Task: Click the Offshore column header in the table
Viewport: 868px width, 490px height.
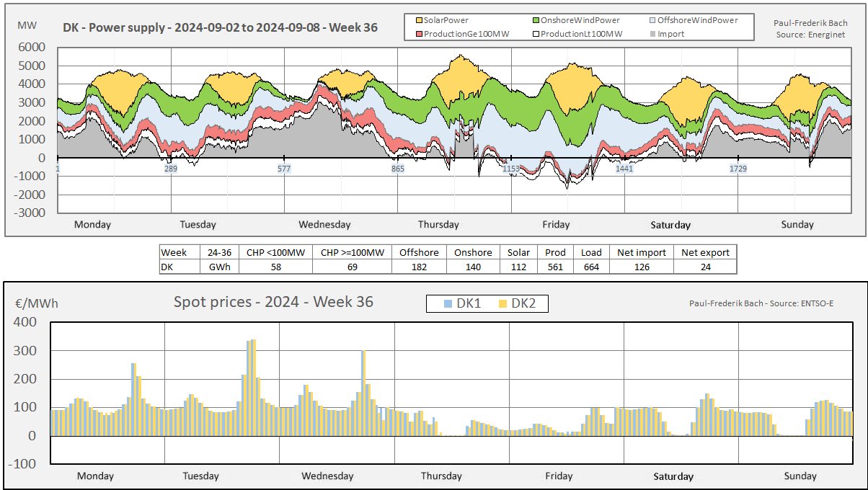Action: point(420,253)
